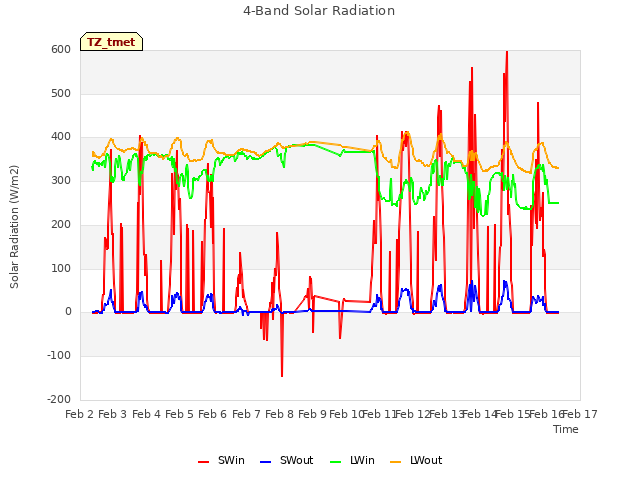Click the Time axis title
Viewport: 640px width, 480px height.
pos(566,429)
